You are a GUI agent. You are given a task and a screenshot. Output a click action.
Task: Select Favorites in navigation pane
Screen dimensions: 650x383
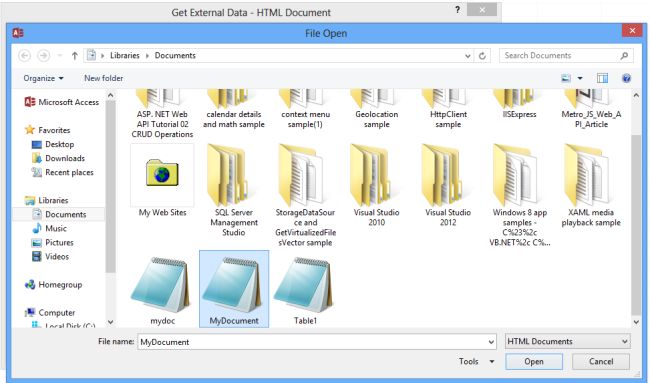click(x=48, y=130)
